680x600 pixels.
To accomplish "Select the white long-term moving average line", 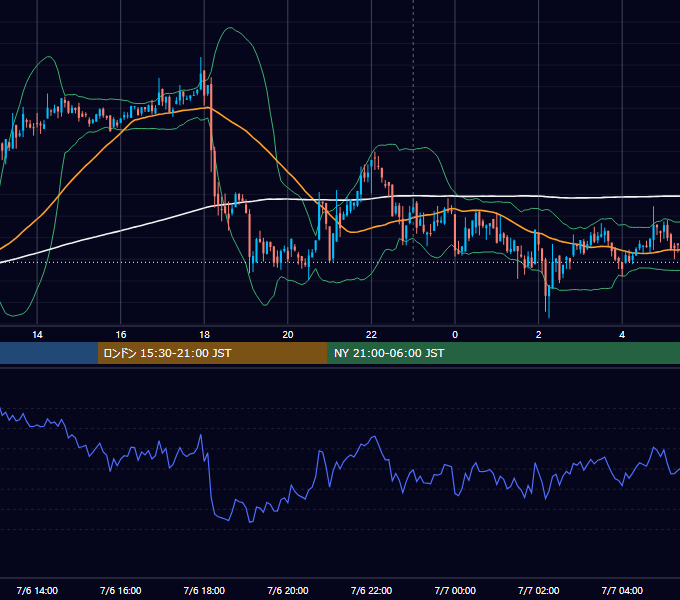I will coord(130,229).
